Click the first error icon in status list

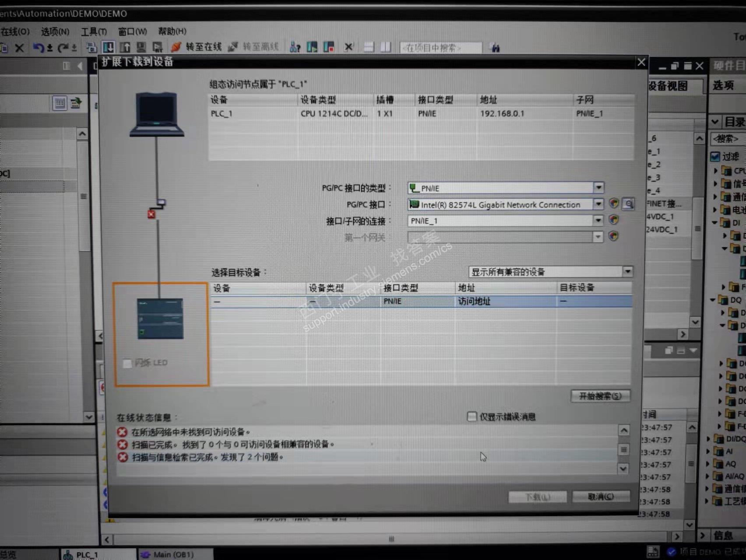pos(122,432)
